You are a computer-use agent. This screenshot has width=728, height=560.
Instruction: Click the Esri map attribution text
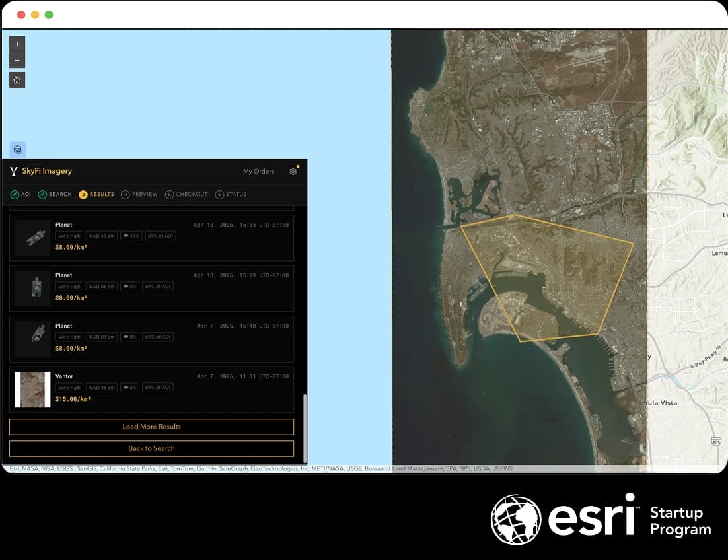point(261,468)
